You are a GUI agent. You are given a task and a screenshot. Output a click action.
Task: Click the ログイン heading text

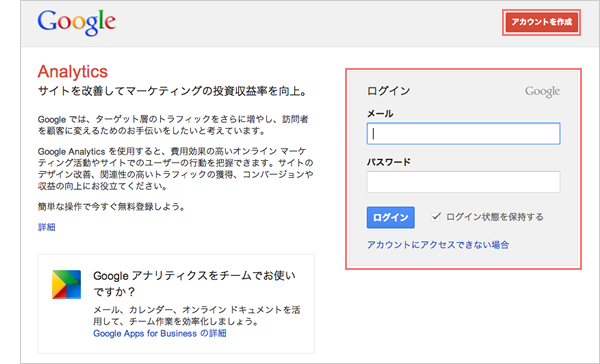point(388,91)
